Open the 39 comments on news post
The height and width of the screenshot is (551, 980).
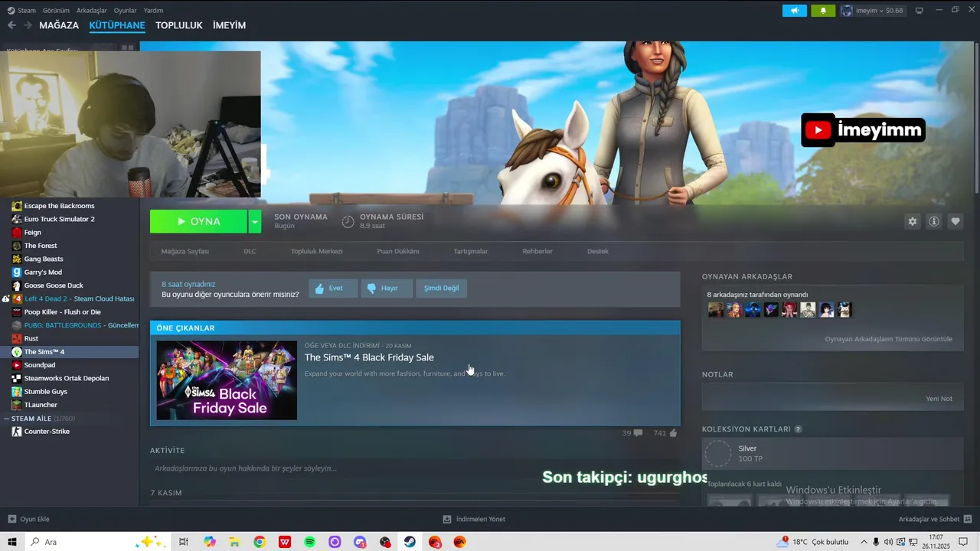pos(632,433)
